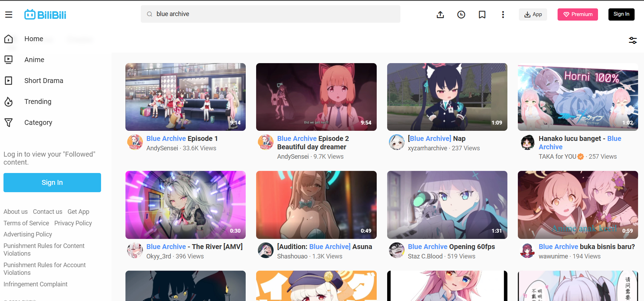Click 'Okyy_3rd · 396 Views' text

coord(175,256)
